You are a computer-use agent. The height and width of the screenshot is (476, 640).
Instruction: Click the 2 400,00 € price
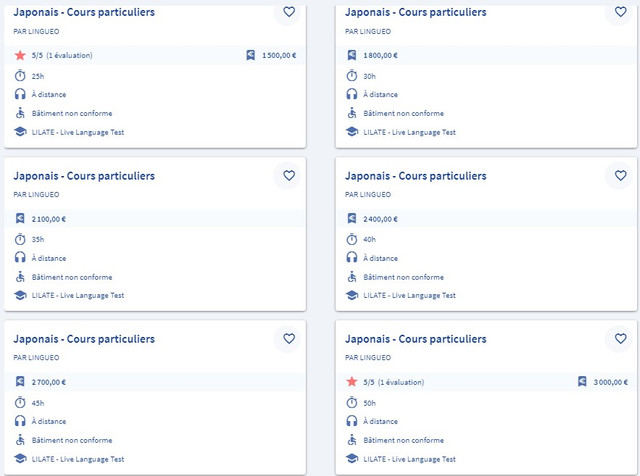point(380,219)
